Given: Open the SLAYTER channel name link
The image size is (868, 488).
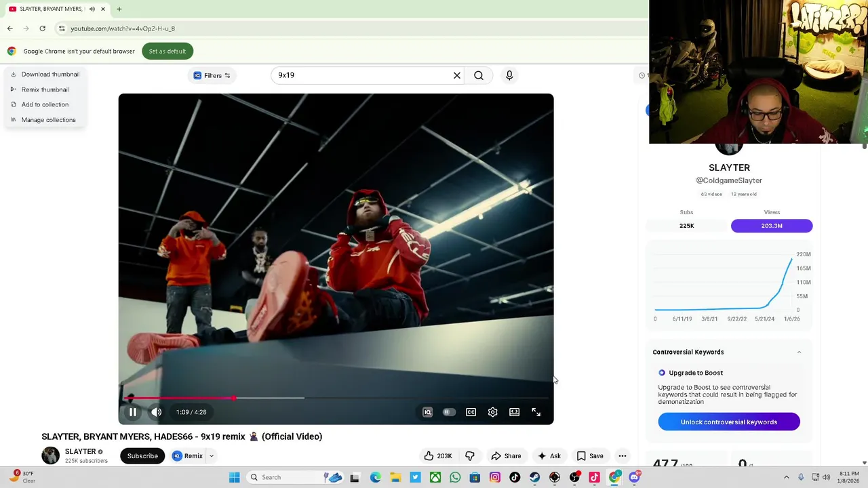Looking at the screenshot, I should click(x=80, y=451).
